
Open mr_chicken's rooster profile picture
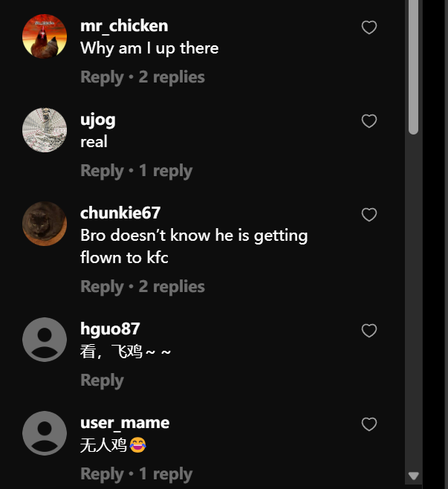[x=45, y=36]
